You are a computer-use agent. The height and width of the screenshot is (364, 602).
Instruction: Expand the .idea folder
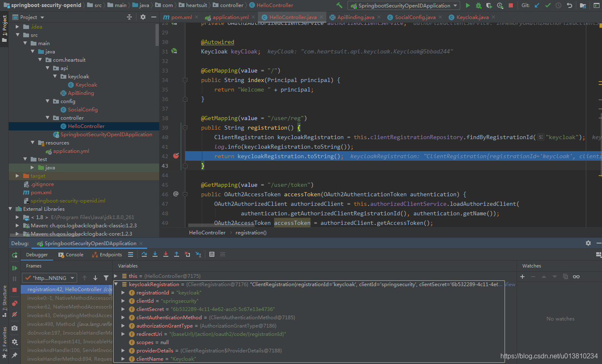point(17,27)
